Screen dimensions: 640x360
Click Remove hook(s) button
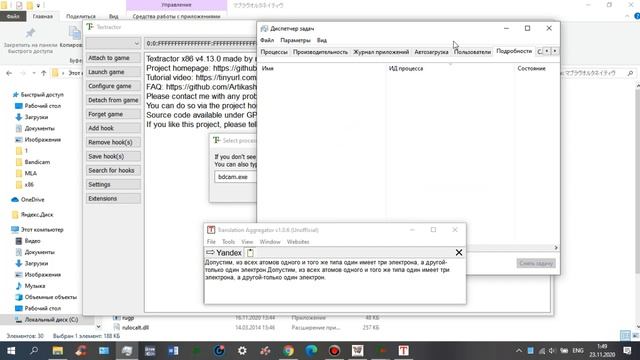tap(113, 142)
